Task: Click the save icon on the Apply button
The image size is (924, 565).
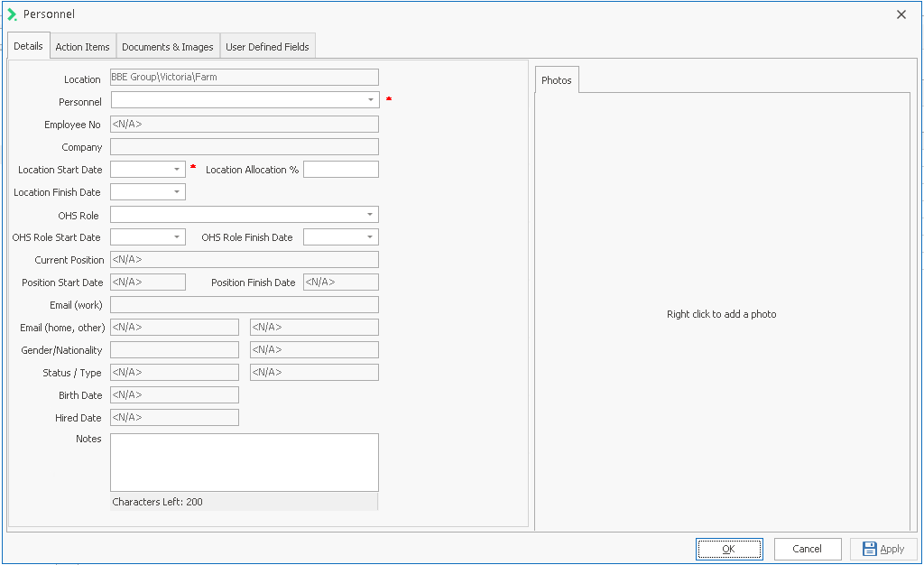Action: [x=869, y=548]
